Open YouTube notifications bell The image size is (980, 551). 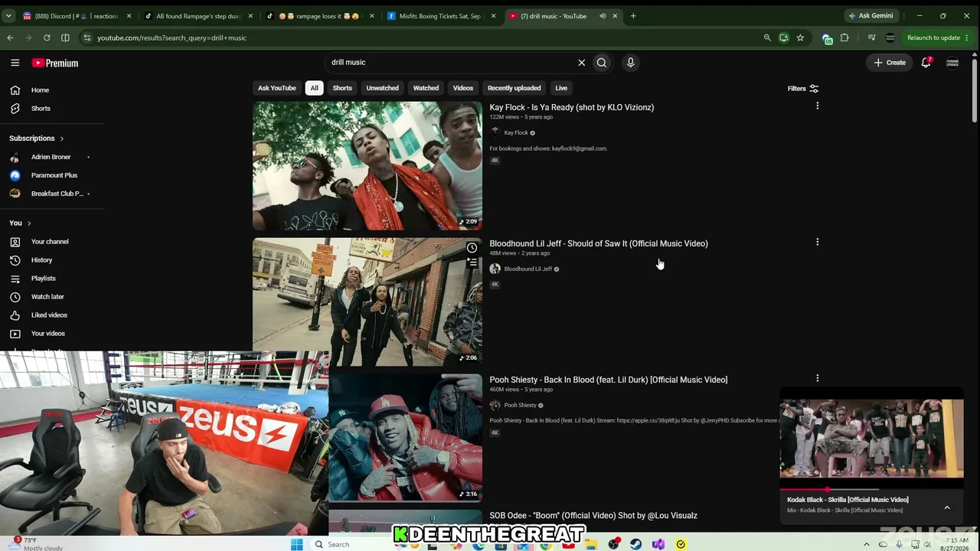[x=926, y=63]
